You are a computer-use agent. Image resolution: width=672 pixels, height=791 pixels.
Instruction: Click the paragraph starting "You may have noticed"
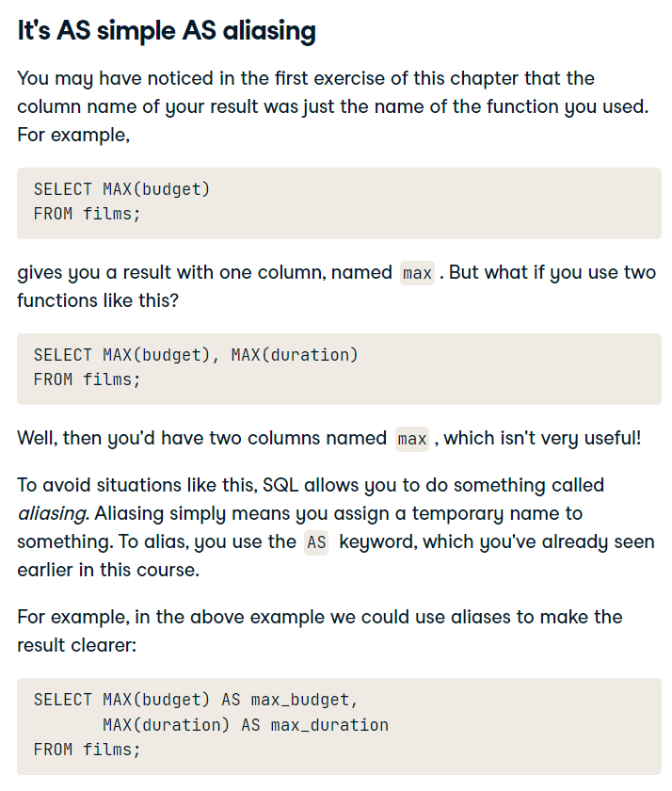(333, 107)
